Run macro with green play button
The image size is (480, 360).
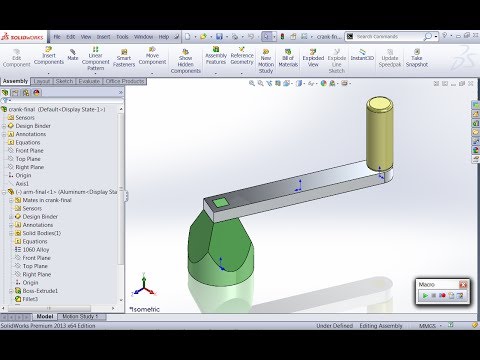point(425,296)
